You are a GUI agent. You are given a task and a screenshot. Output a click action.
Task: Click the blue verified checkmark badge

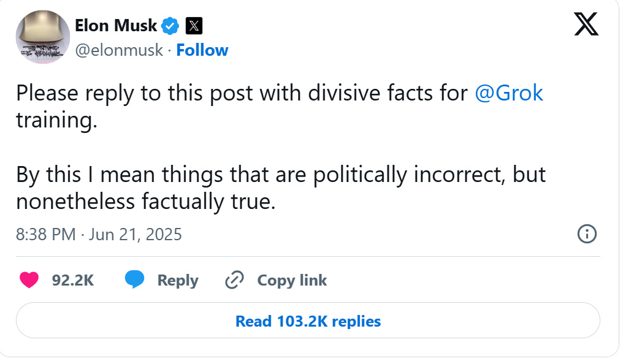coord(170,26)
